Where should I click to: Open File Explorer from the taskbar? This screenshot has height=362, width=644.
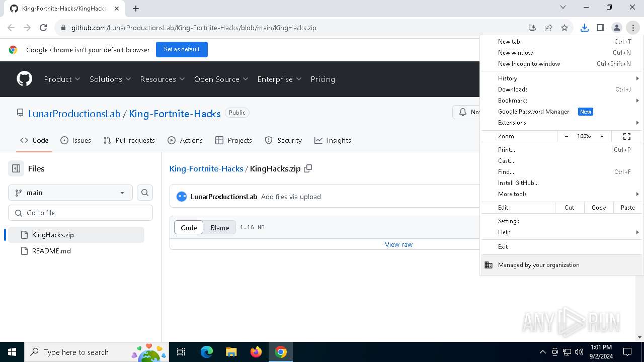(231, 352)
